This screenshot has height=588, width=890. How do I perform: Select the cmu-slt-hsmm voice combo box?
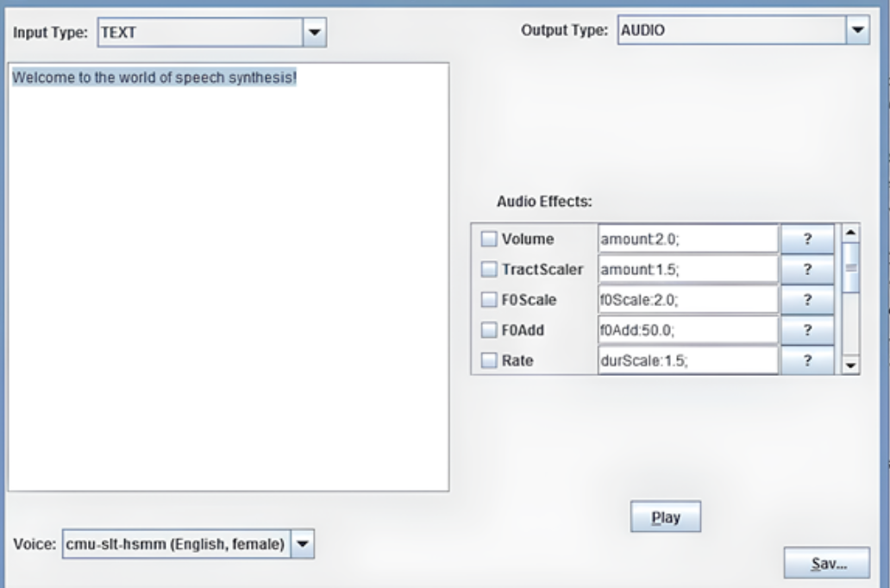(188, 544)
